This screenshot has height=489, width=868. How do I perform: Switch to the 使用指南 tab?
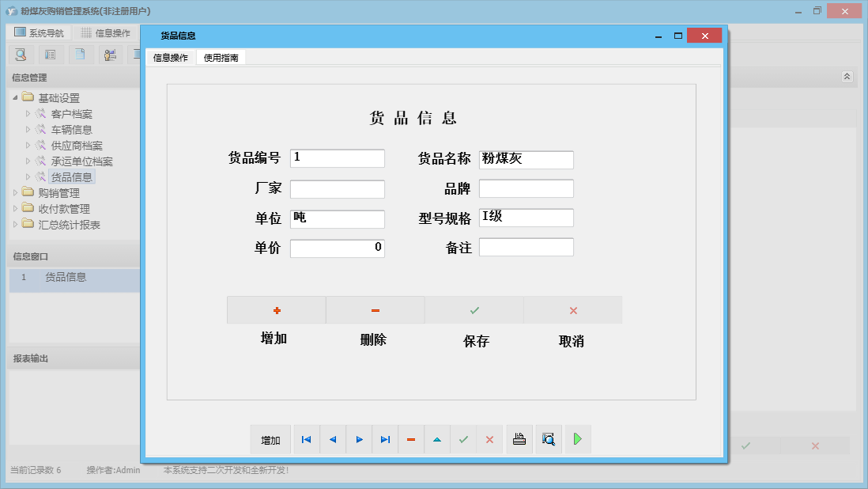pos(221,57)
